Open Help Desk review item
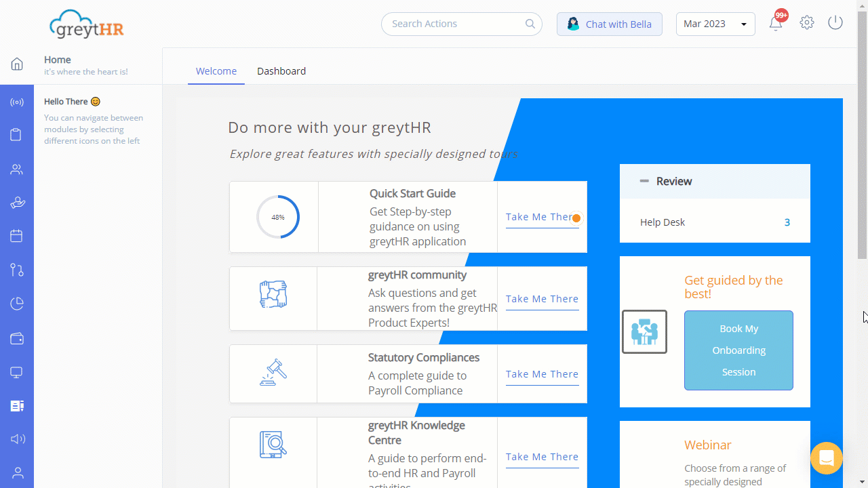The width and height of the screenshot is (868, 488). (x=715, y=222)
